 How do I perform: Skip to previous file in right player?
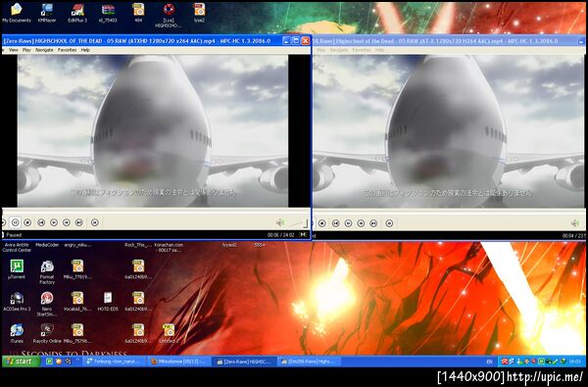[335, 223]
